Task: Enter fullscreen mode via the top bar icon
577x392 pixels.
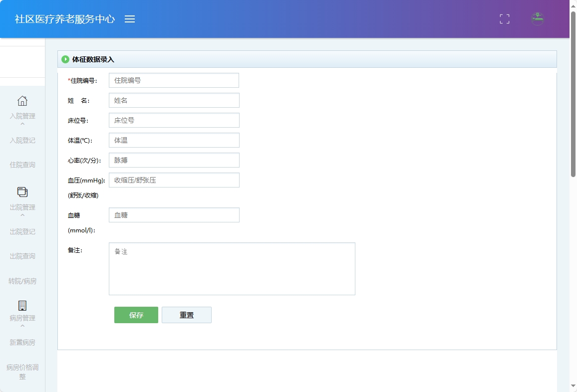Action: coord(504,19)
